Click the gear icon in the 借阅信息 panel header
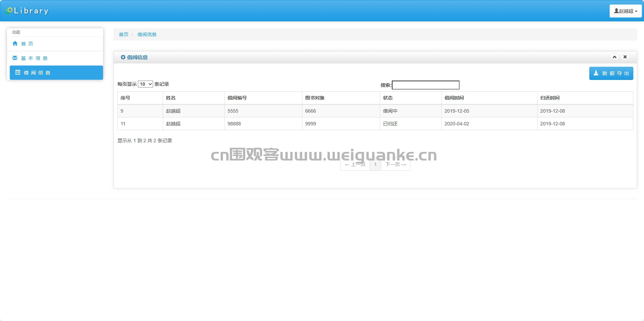This screenshot has width=644, height=321. (x=123, y=57)
